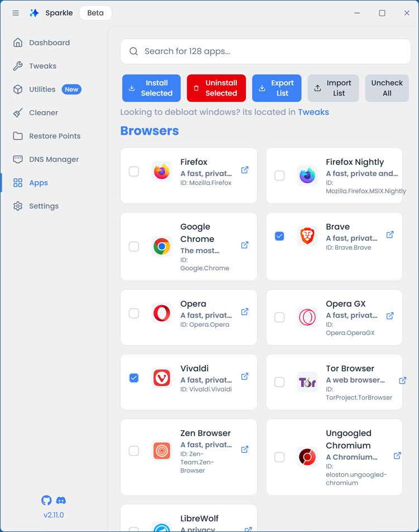The width and height of the screenshot is (419, 532).
Task: Click the Opera app icon
Action: (x=161, y=313)
